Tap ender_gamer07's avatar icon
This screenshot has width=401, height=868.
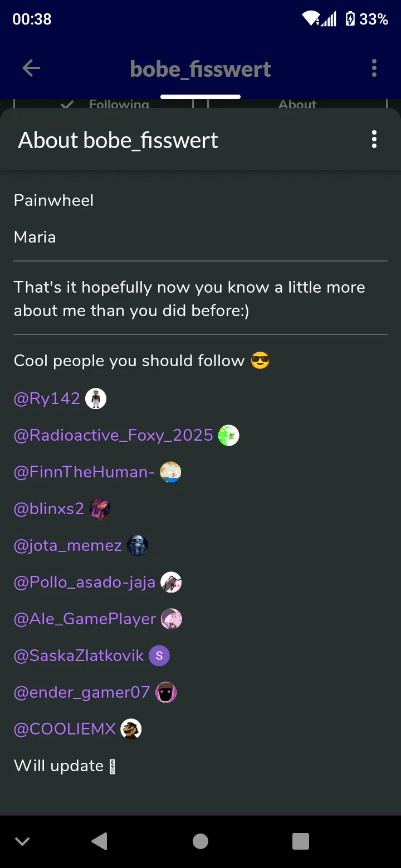click(166, 692)
